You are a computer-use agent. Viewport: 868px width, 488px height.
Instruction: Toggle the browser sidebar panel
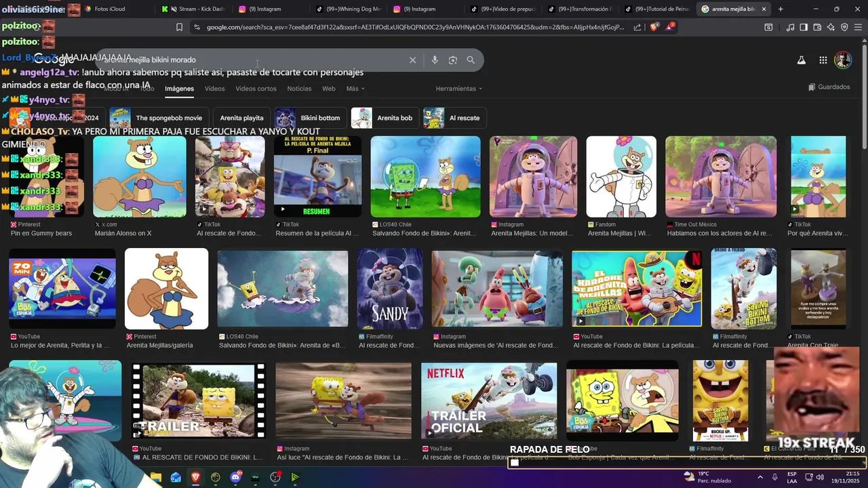(804, 27)
